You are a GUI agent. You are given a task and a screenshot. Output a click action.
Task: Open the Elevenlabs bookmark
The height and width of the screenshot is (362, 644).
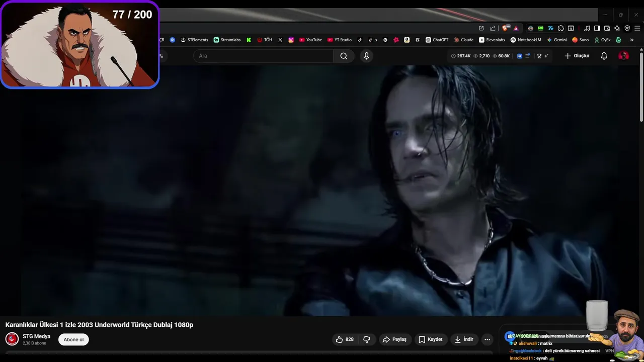(x=492, y=40)
